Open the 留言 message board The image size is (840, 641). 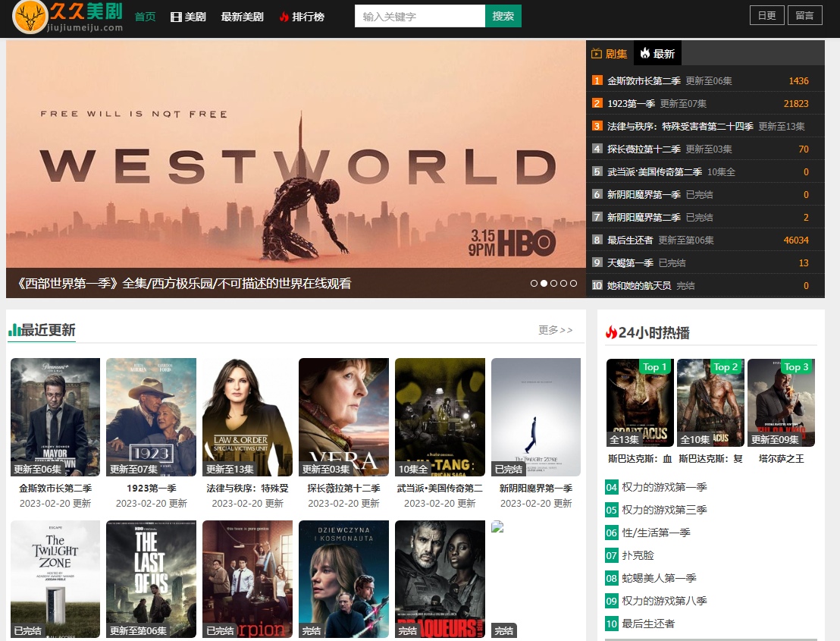[x=805, y=14]
